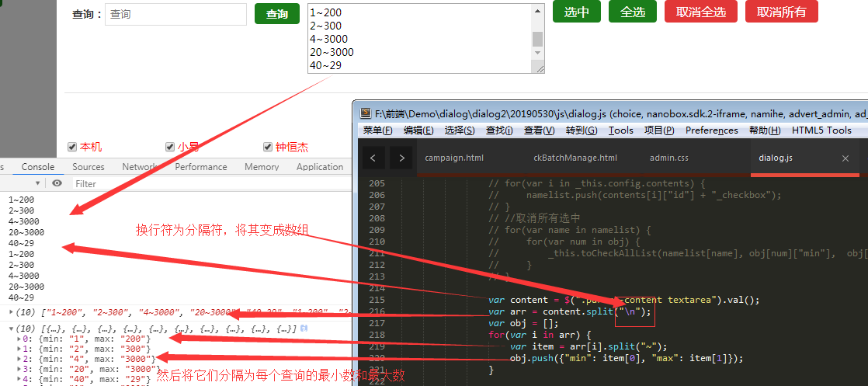Toggle the 小易 checkbox
This screenshot has height=386, width=868.
169,147
